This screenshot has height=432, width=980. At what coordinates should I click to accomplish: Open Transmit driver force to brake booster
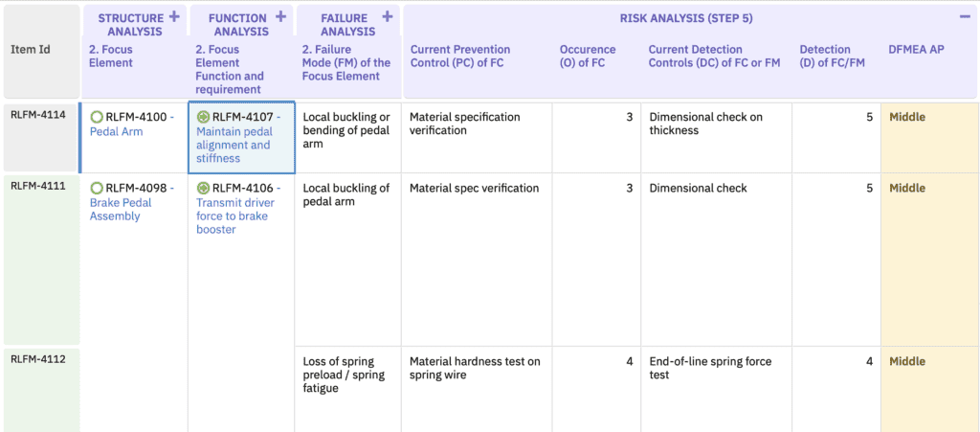pyautogui.click(x=235, y=216)
